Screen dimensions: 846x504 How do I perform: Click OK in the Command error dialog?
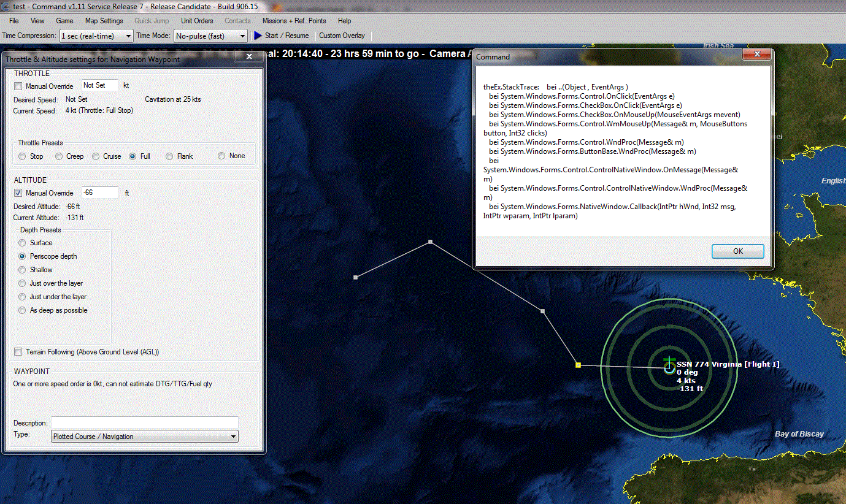[737, 251]
